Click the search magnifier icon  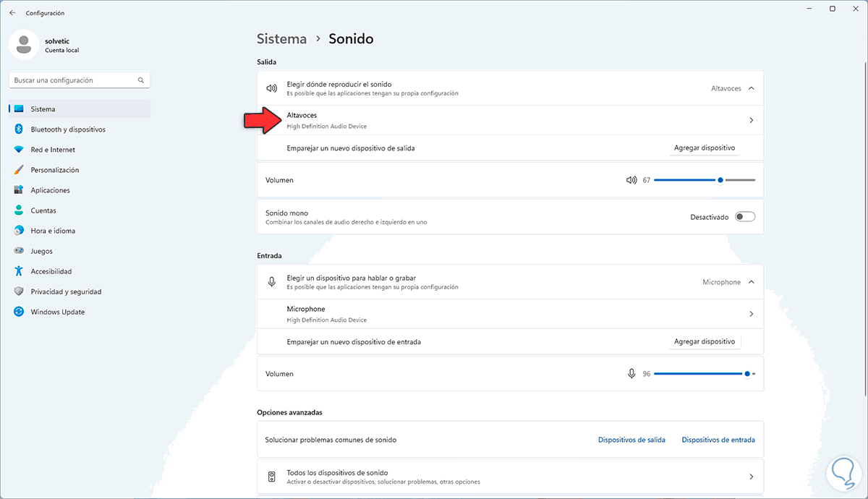(141, 80)
